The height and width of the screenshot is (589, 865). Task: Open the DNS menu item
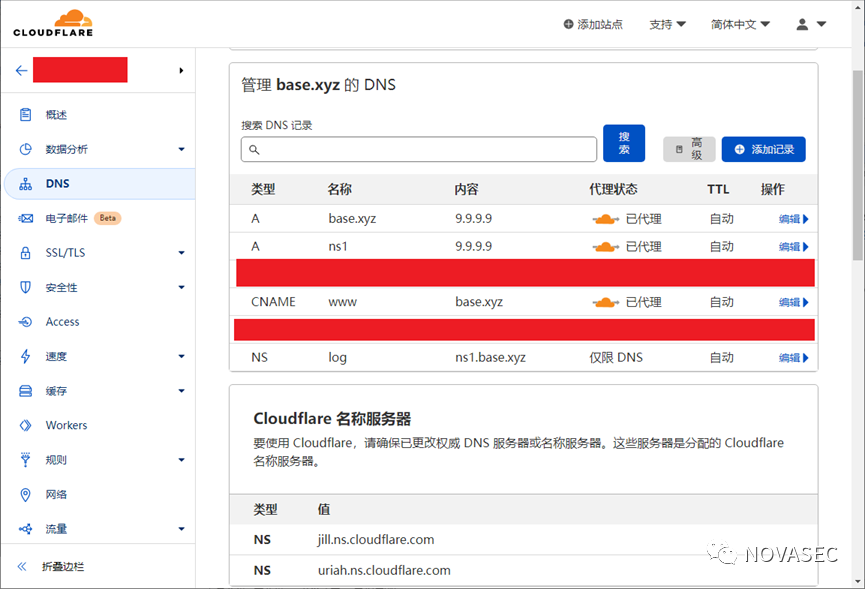click(x=100, y=184)
